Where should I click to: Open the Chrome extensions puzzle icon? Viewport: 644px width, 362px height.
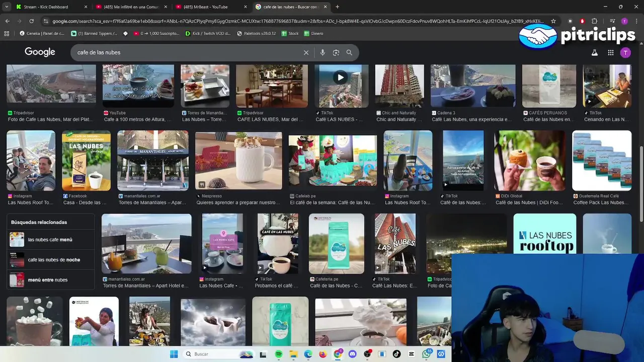(594, 21)
